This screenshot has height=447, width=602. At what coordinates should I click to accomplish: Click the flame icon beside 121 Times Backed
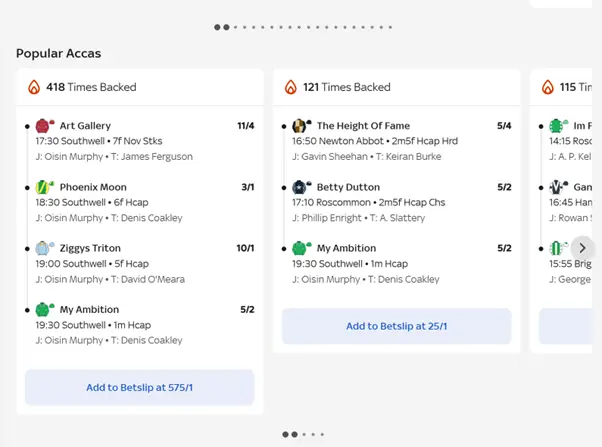291,87
